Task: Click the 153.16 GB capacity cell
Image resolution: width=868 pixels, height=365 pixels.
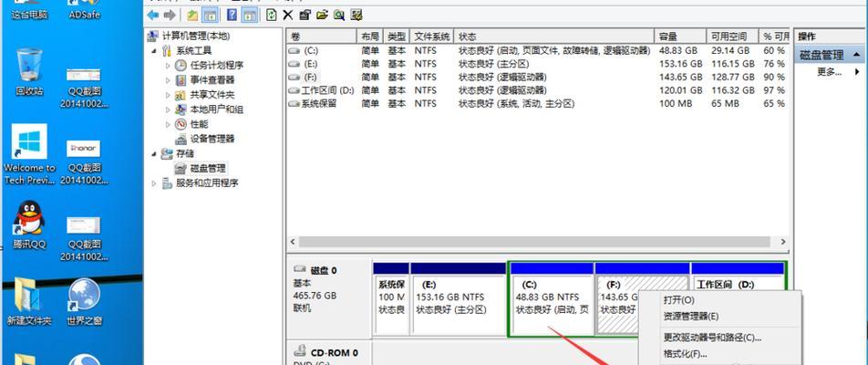Action: pos(681,64)
